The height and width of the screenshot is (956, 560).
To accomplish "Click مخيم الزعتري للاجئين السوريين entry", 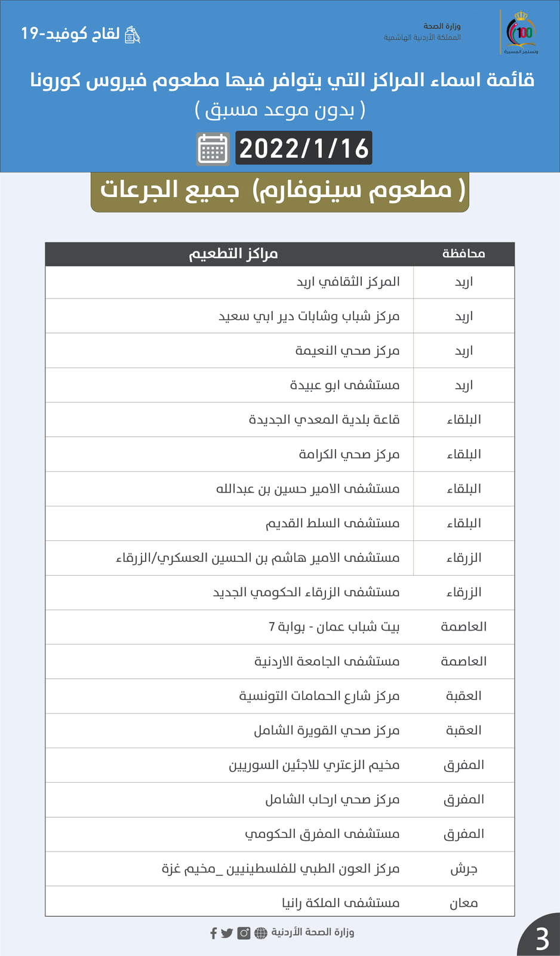I will coord(314,766).
